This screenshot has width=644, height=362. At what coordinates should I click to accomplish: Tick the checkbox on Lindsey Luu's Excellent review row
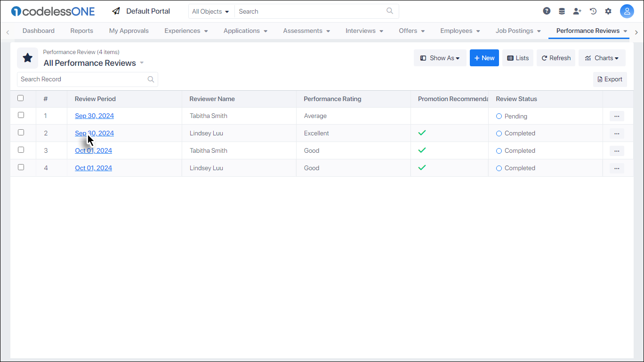click(x=21, y=132)
